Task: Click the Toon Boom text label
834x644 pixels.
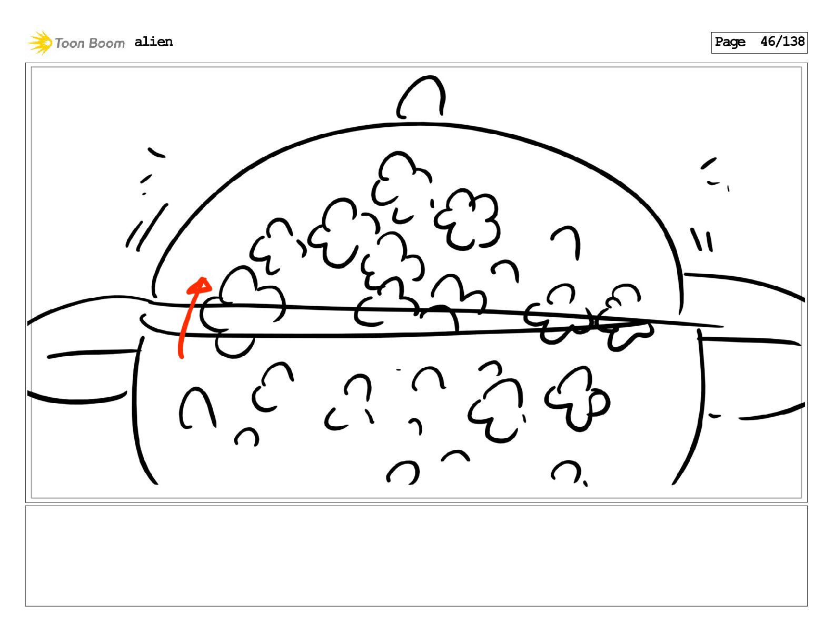Action: coord(90,43)
